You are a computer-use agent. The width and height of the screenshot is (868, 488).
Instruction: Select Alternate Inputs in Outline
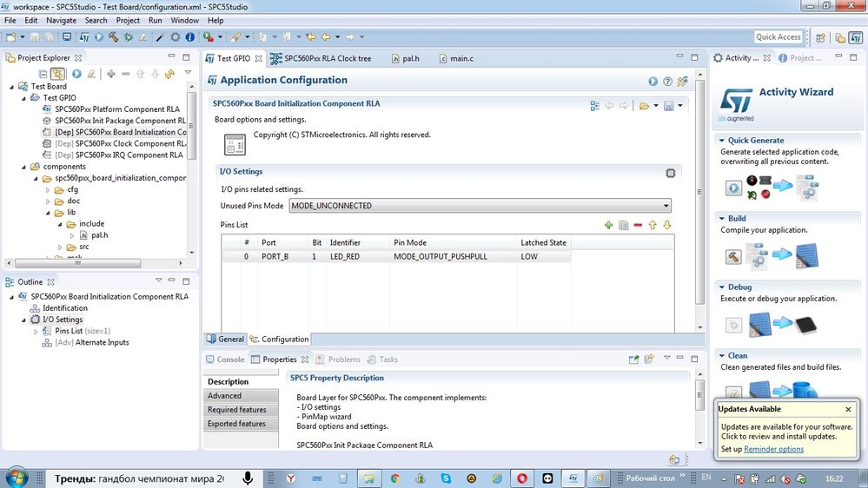click(x=85, y=343)
